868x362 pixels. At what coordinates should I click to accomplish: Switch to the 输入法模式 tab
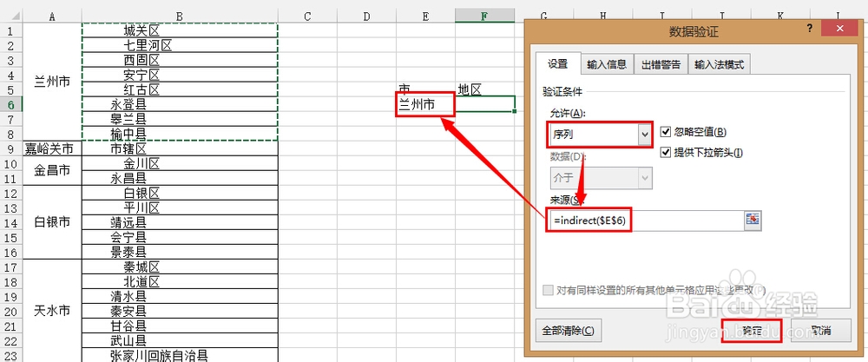(719, 65)
